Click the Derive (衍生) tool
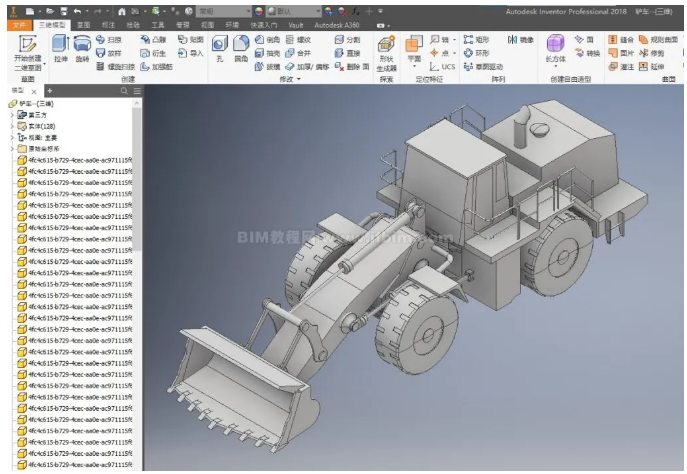The width and height of the screenshot is (687, 474). pos(153,53)
